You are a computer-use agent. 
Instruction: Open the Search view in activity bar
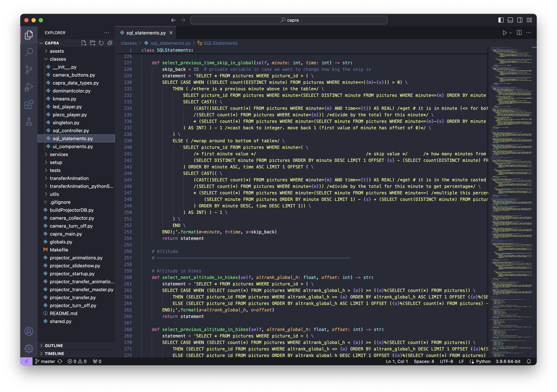point(29,52)
